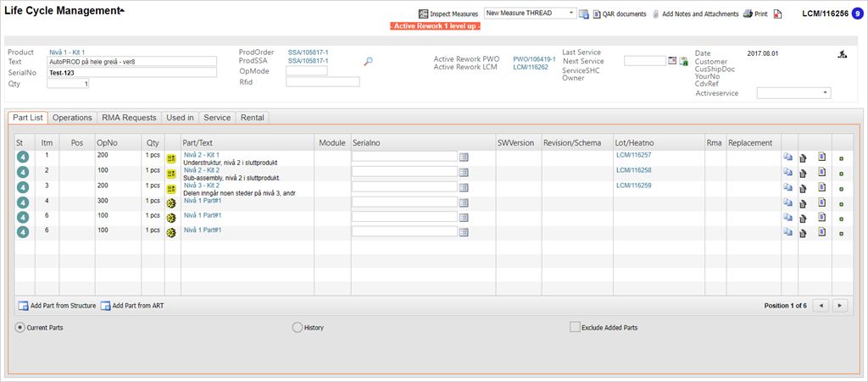Switch to the Operations tab
This screenshot has height=382, width=868.
coord(72,118)
